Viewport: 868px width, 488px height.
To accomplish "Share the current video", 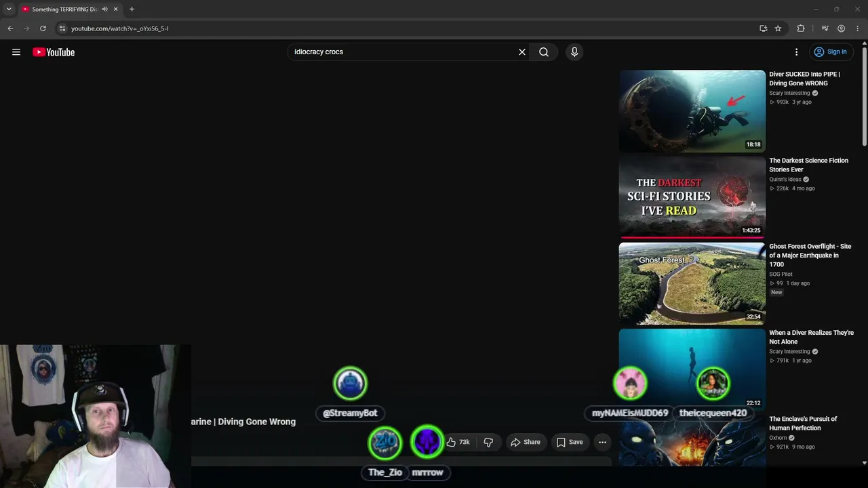I will click(526, 442).
